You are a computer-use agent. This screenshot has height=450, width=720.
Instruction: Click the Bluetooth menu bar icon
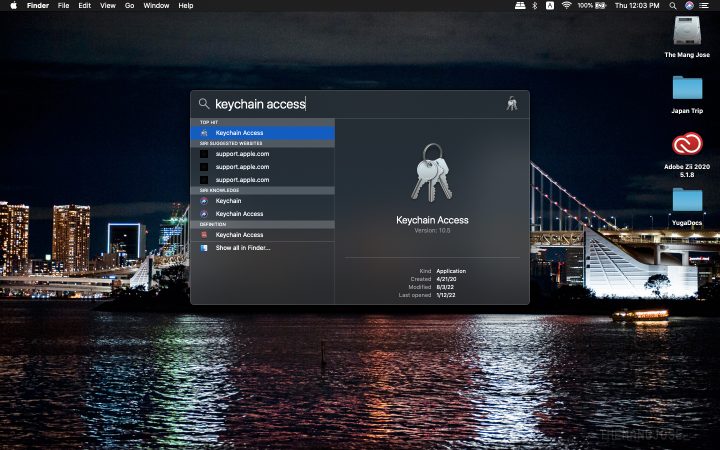(x=534, y=6)
